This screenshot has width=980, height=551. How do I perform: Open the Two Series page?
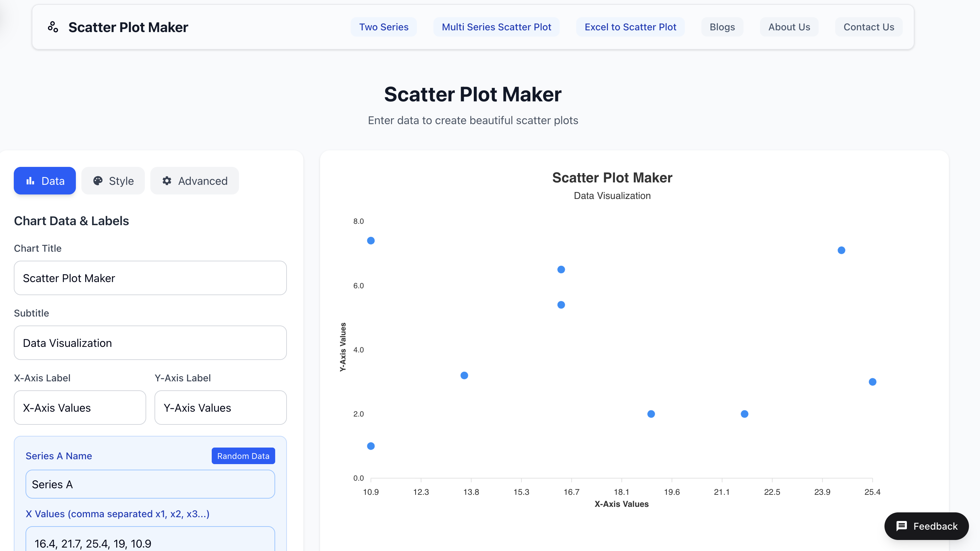point(383,27)
